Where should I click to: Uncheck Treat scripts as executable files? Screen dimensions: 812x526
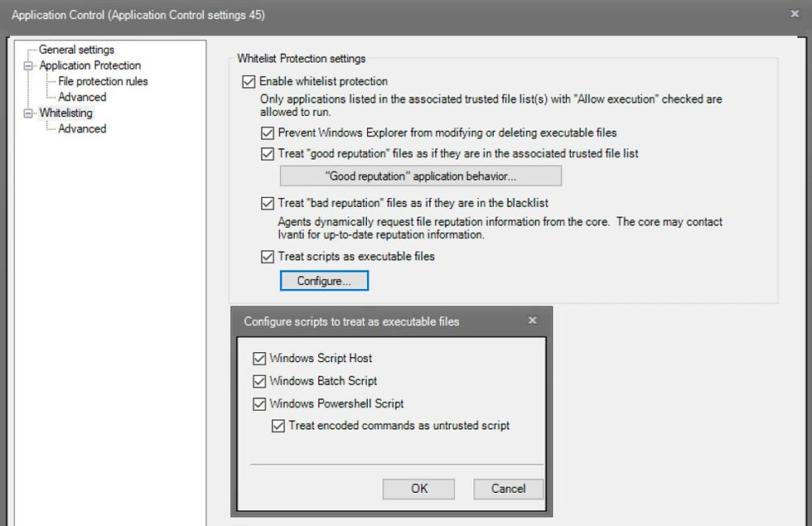(267, 257)
